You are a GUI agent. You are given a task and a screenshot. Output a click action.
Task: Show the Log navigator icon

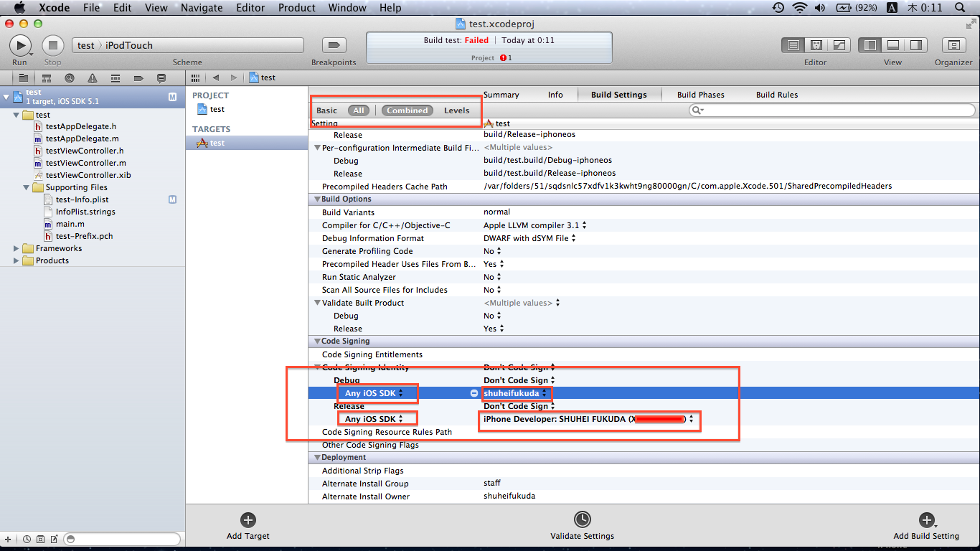[x=161, y=77]
